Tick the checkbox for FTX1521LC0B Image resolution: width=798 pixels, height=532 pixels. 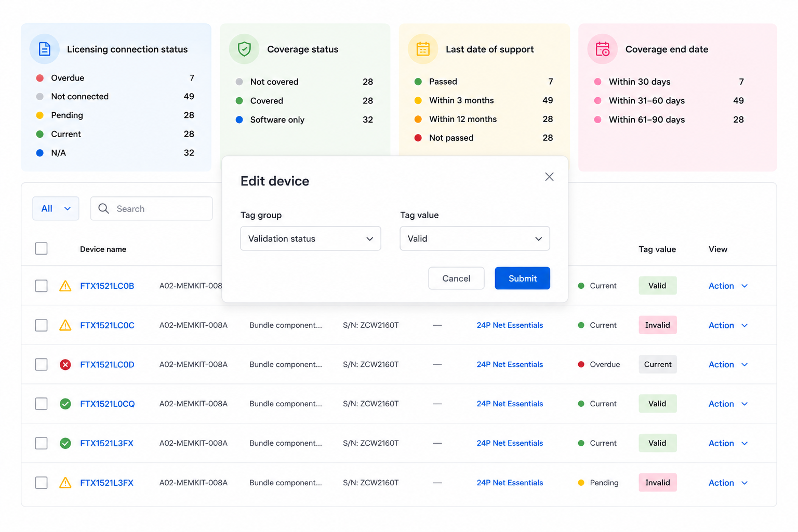coord(41,286)
